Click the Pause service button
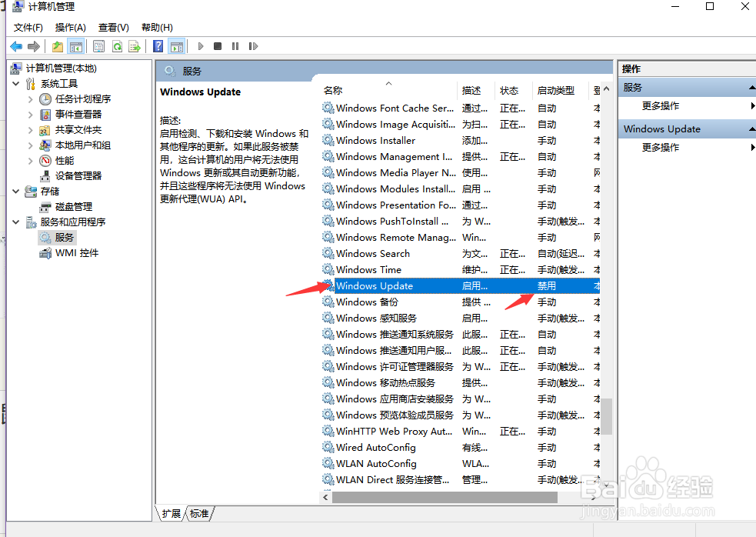 tap(235, 46)
